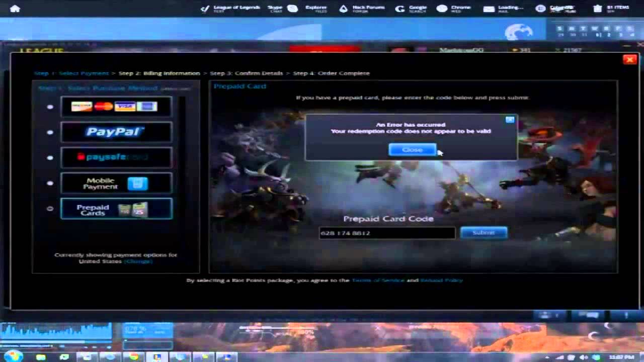The image size is (644, 362).
Task: Click the calendar widget day row
Action: pos(596,29)
